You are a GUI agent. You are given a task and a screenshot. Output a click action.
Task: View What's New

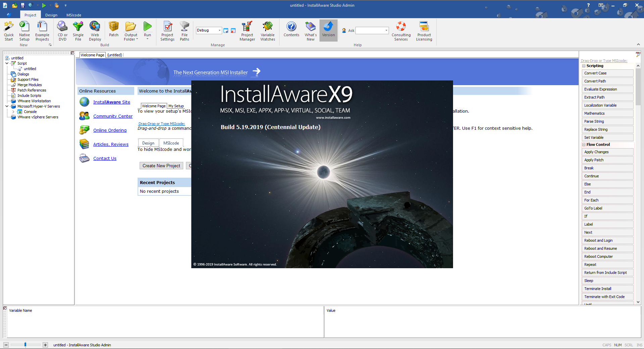pos(311,31)
